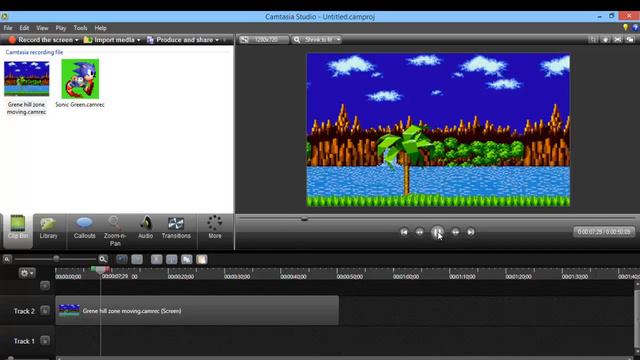Click the blue help icon
The height and width of the screenshot is (360, 640).
635,27
